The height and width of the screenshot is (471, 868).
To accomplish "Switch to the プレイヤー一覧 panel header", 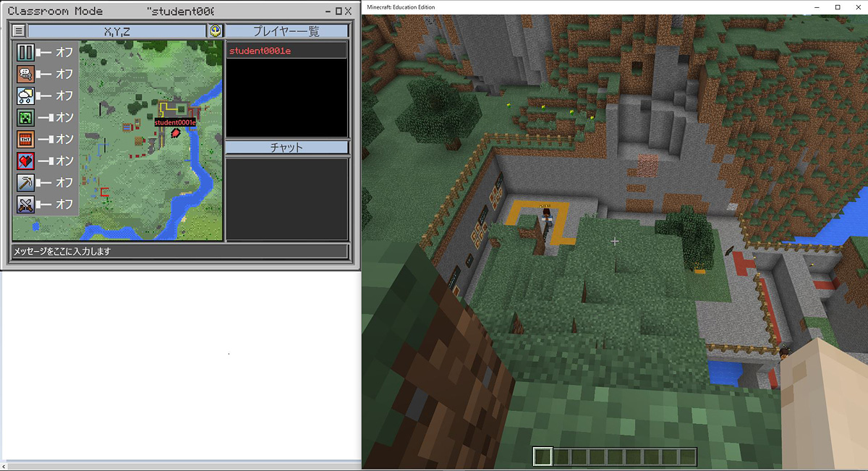I will (286, 31).
